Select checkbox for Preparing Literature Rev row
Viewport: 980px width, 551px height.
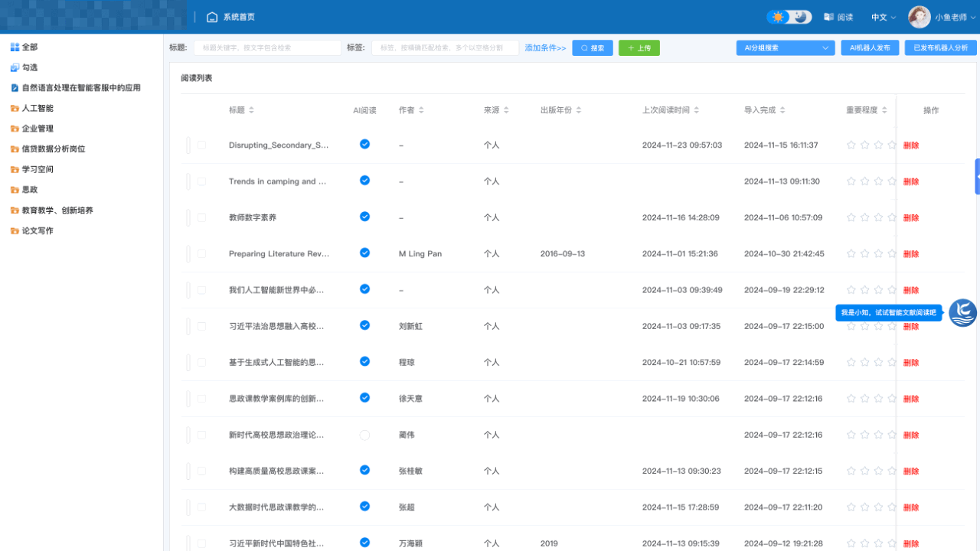tap(202, 253)
